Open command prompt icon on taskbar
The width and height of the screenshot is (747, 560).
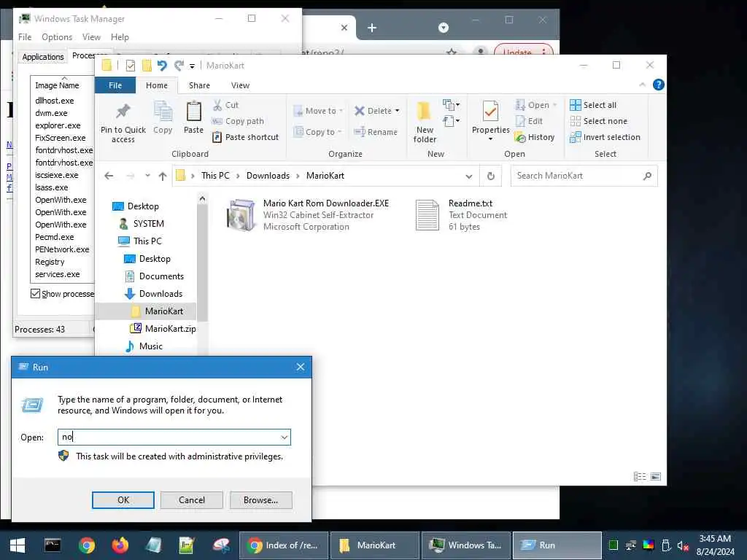tap(53, 545)
